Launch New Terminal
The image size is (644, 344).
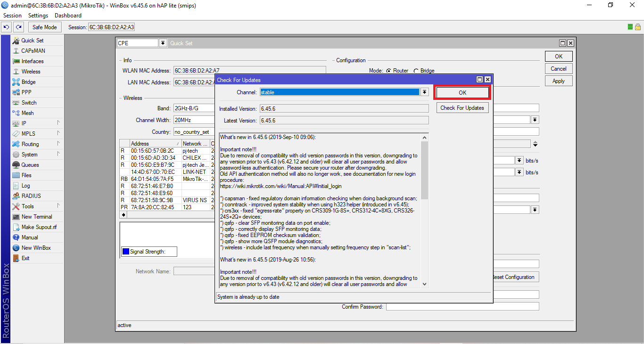coord(37,217)
